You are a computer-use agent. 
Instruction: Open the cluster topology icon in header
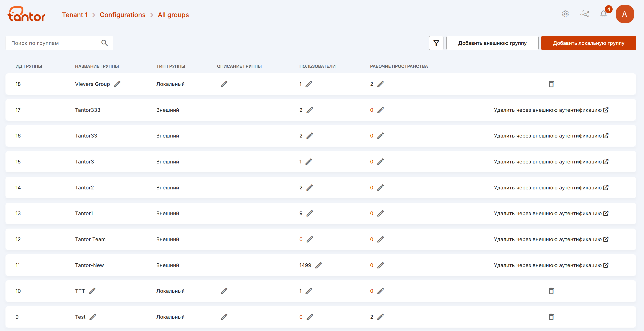pos(585,14)
